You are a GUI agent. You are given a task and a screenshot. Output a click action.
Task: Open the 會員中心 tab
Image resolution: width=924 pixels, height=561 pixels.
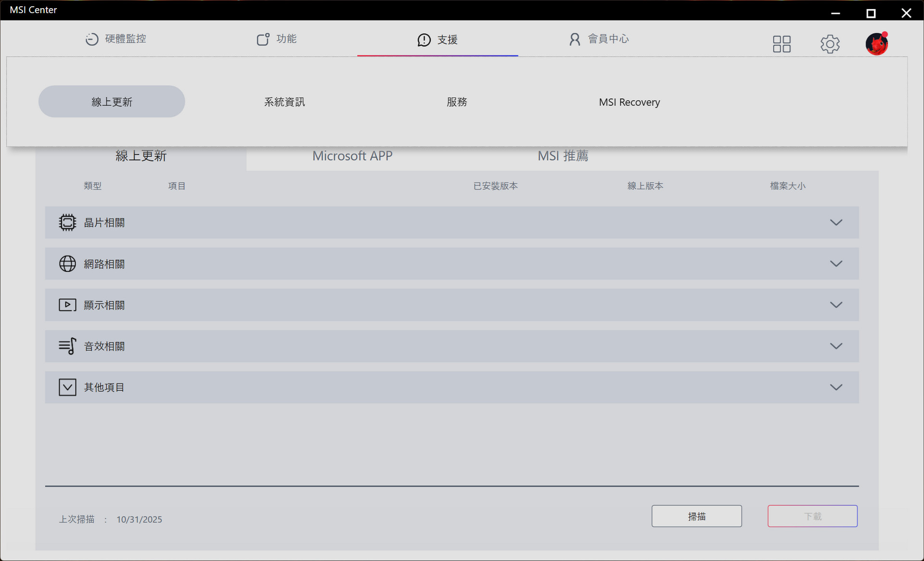pyautogui.click(x=599, y=39)
